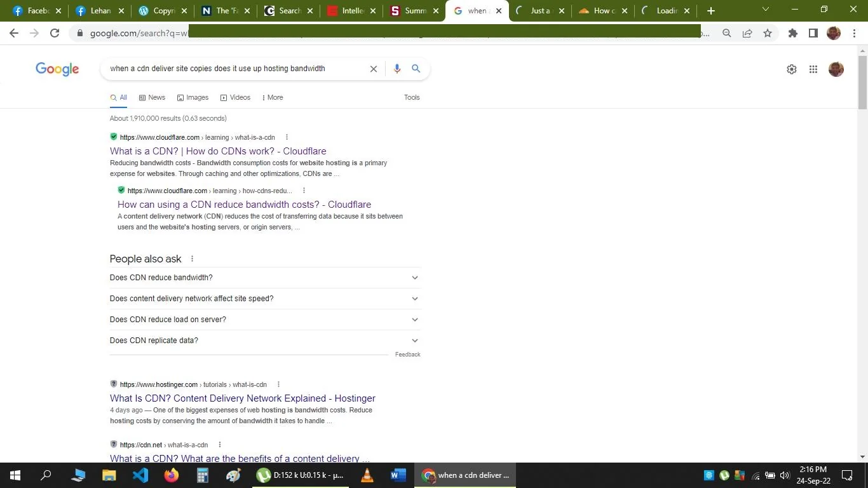Switch to the Videos results tab
The image size is (868, 488).
235,97
